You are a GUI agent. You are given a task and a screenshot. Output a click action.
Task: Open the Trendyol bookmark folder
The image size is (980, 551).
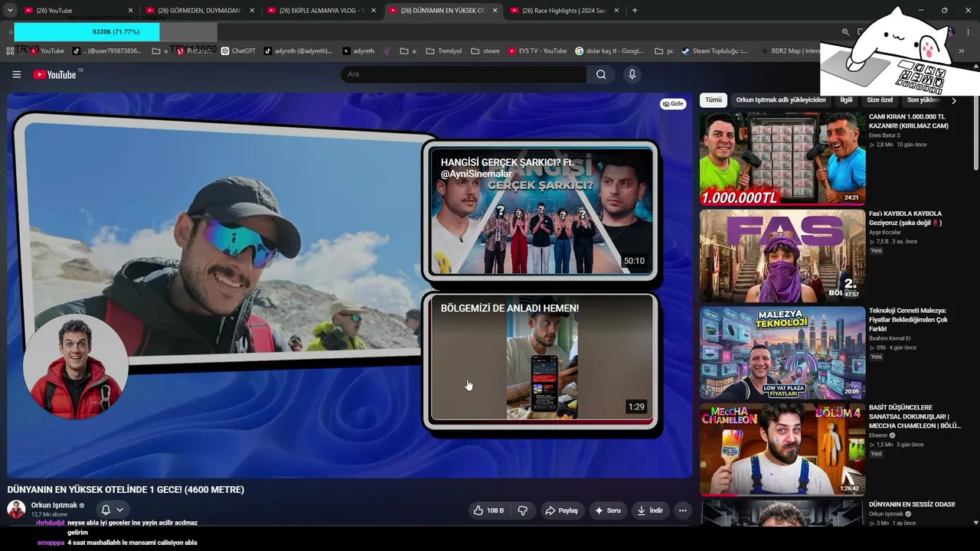pos(444,51)
